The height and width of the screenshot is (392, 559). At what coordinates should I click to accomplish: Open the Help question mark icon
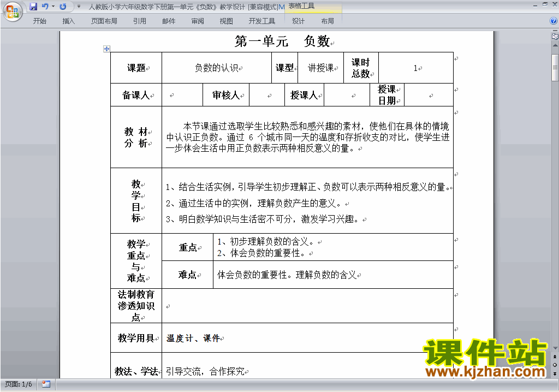[x=554, y=21]
